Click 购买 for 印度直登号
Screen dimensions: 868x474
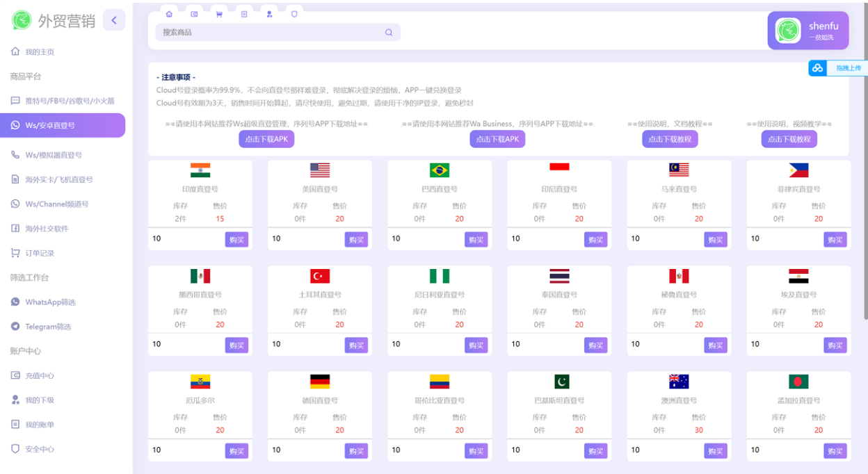[236, 238]
